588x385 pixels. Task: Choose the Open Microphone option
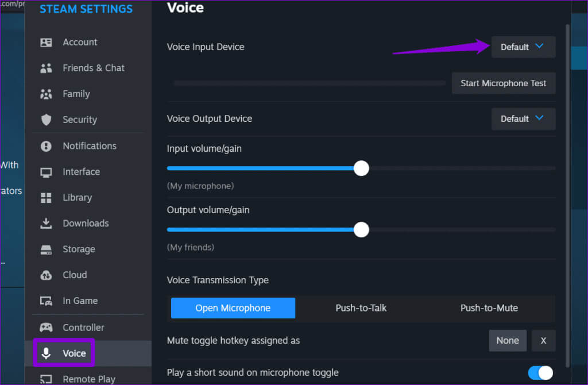coord(233,308)
